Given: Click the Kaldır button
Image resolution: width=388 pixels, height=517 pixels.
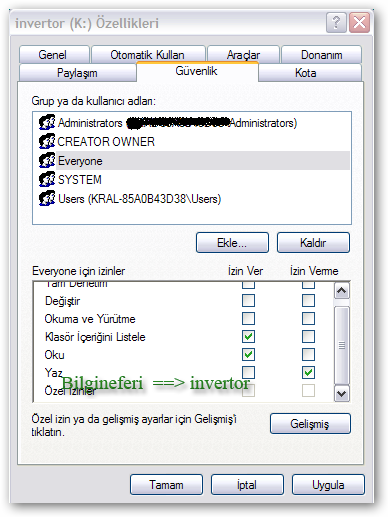Looking at the screenshot, I should click(x=313, y=243).
